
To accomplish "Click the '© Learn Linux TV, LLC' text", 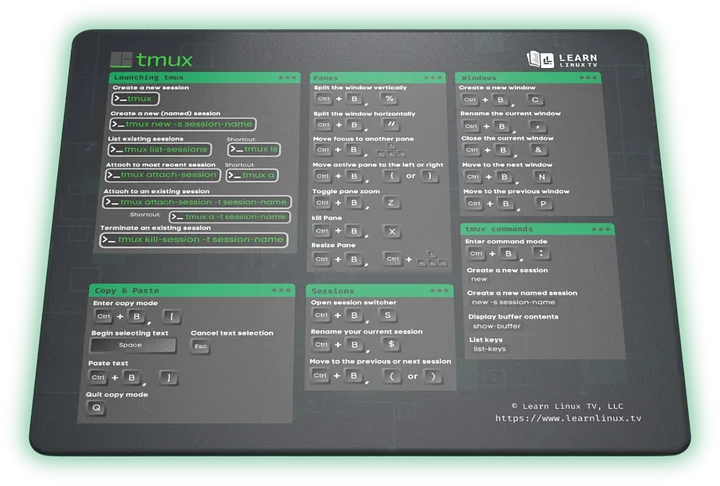I will tap(567, 406).
